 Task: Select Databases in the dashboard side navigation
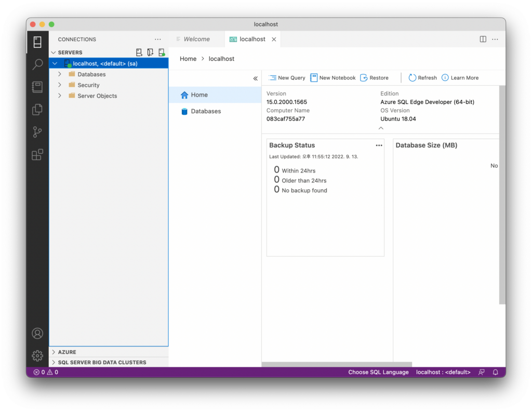[206, 111]
